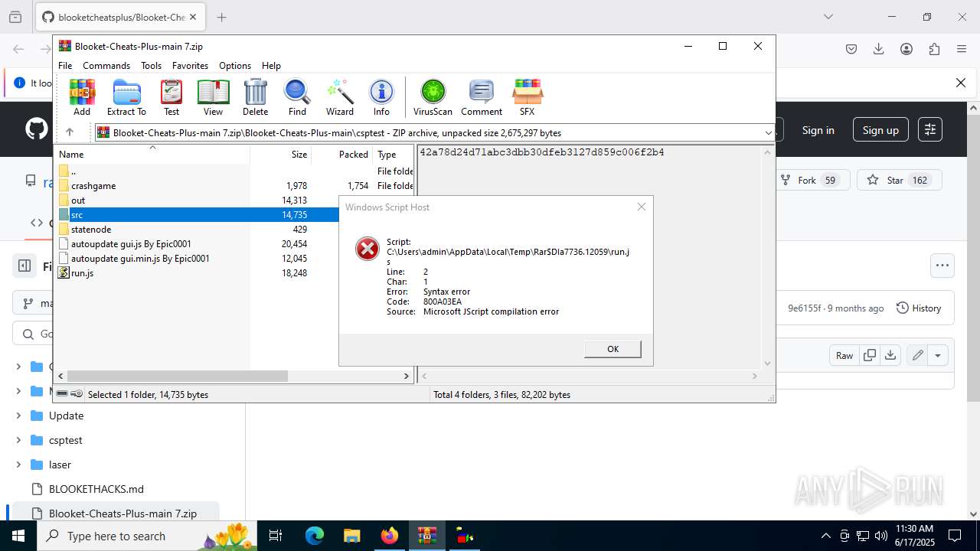
Task: Open Firefox downloads panel
Action: coord(879,49)
